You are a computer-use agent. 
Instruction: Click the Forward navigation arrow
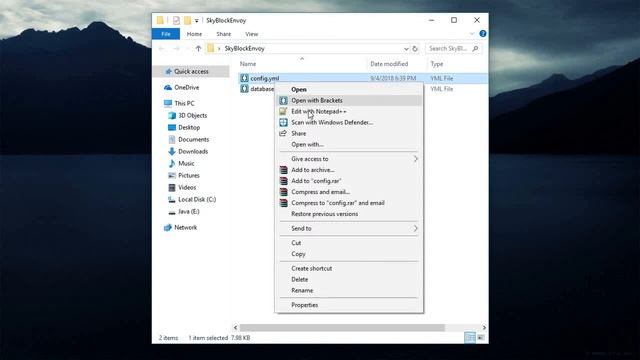176,49
